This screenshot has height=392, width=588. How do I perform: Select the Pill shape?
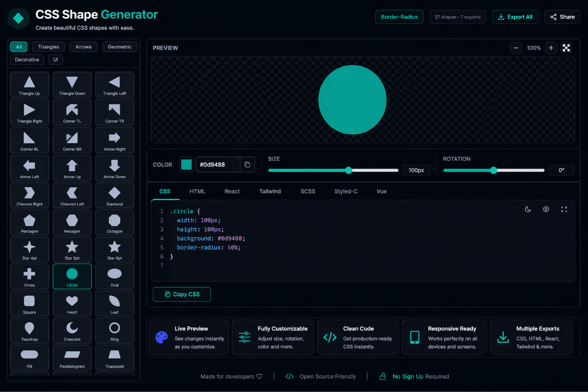pos(29,358)
